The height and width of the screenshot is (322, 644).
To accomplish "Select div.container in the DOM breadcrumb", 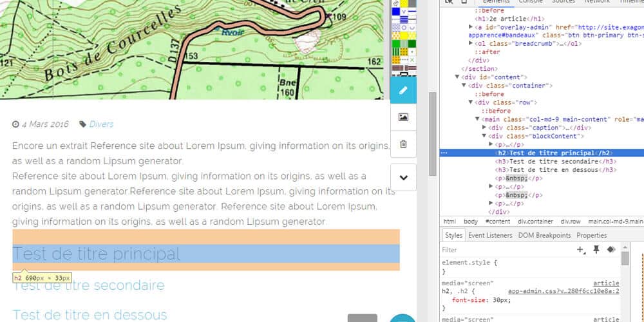I will [536, 222].
